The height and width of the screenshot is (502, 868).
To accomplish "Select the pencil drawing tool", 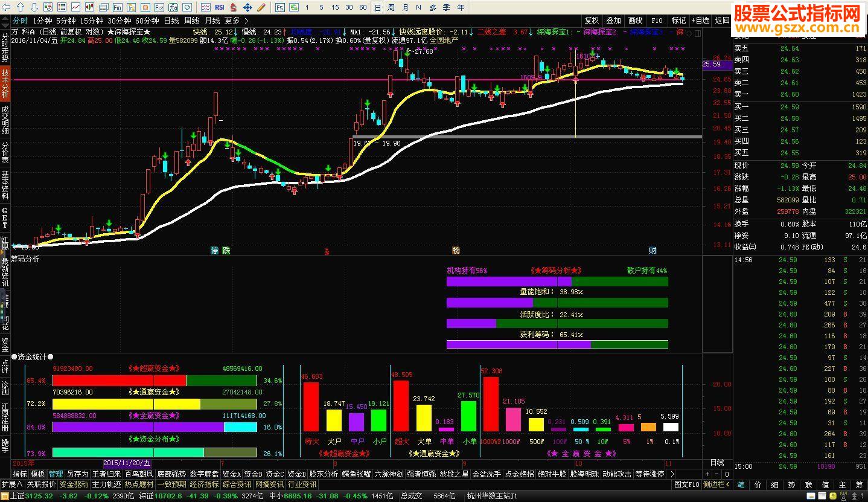I will pyautogui.click(x=261, y=7).
